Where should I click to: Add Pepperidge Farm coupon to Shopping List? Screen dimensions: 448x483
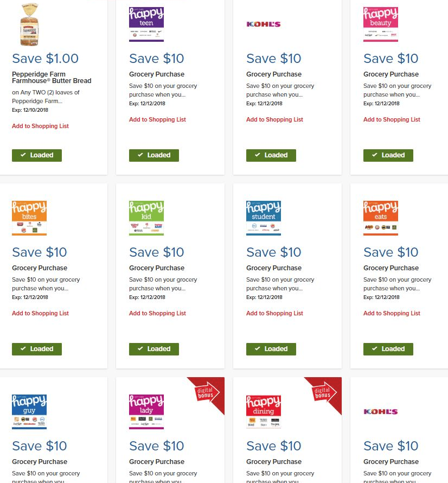40,126
